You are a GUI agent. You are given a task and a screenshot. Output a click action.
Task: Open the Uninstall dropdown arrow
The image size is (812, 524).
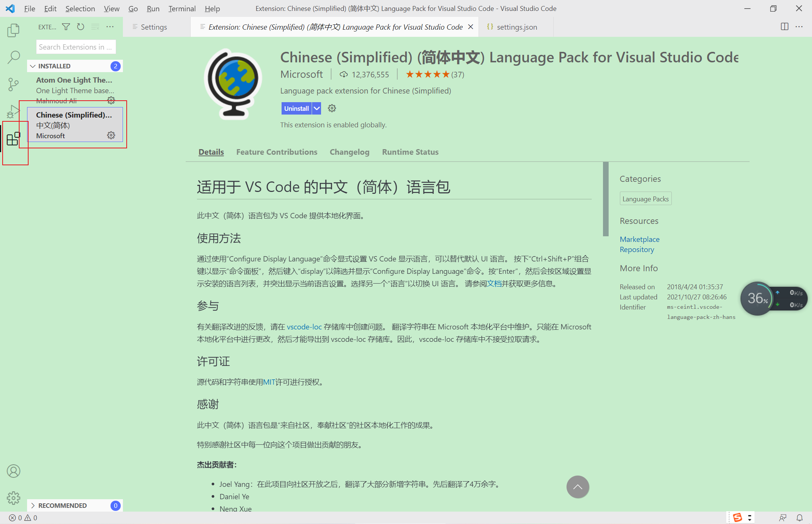[317, 108]
